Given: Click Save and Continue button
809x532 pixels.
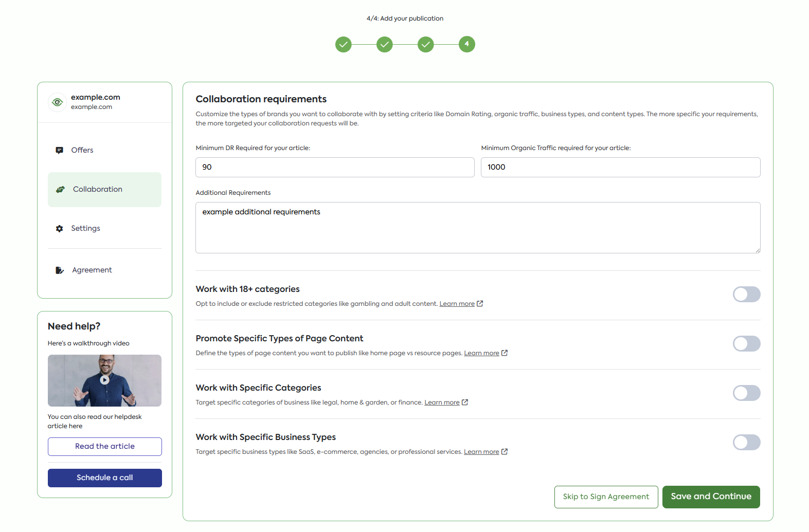Looking at the screenshot, I should (711, 497).
